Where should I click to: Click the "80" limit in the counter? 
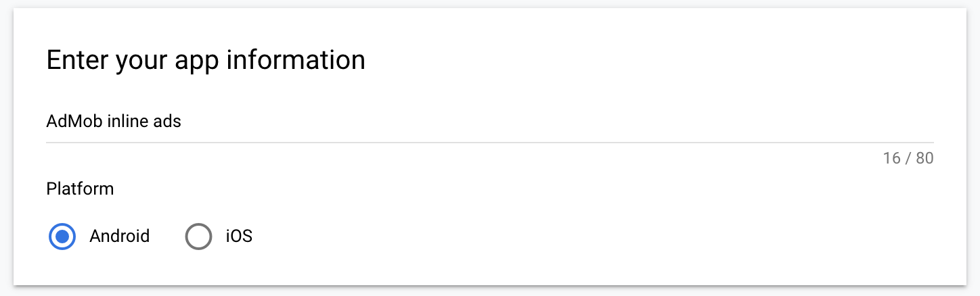tap(925, 159)
